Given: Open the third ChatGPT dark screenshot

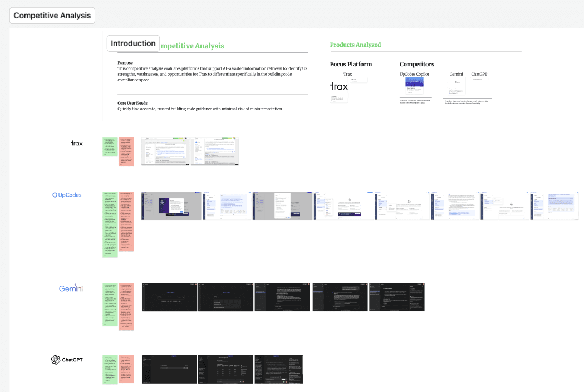Looking at the screenshot, I should coord(278,369).
